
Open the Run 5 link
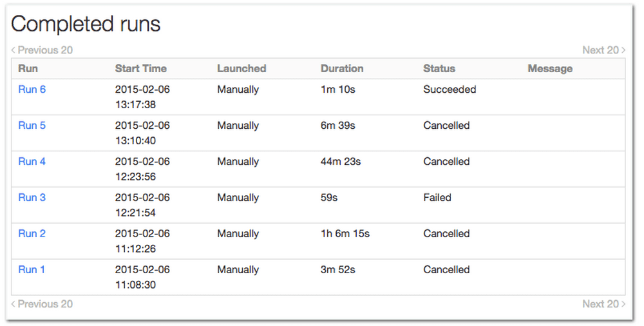click(32, 126)
